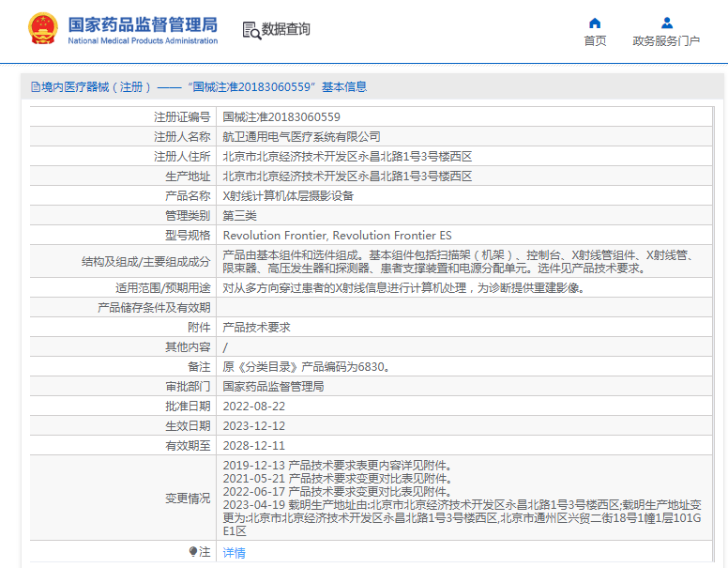Click the 产品名称 row label
This screenshot has height=568, width=728.
coord(188,196)
